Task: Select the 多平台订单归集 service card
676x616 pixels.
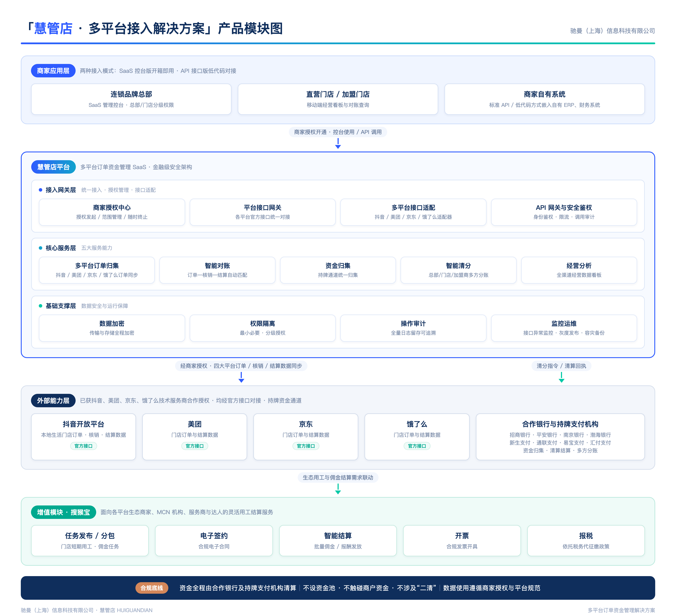Action: pos(97,270)
